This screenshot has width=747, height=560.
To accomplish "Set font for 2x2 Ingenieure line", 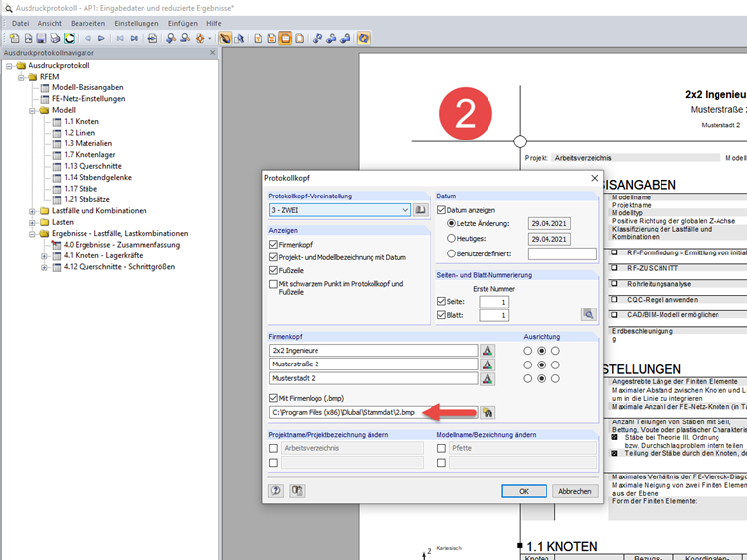I will point(487,351).
